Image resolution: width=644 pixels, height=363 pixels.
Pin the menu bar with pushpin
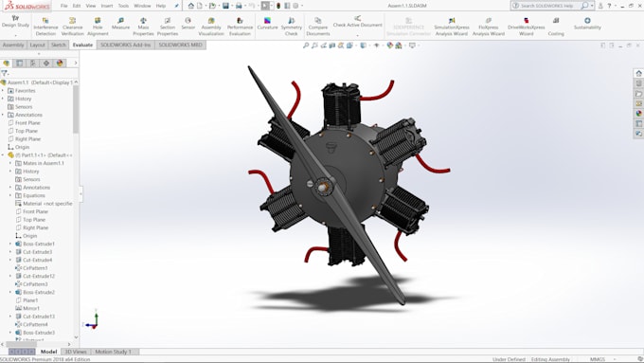coord(176,6)
